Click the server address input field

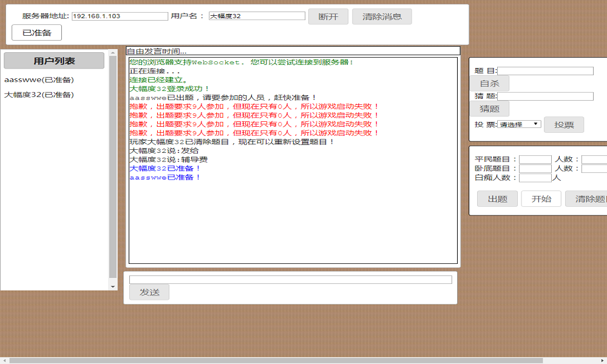click(120, 16)
